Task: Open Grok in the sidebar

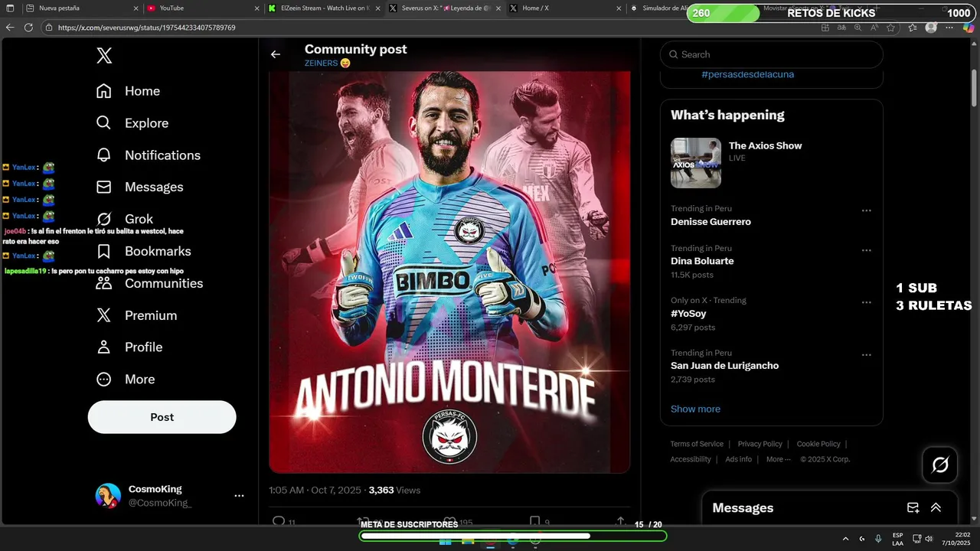Action: (x=124, y=219)
